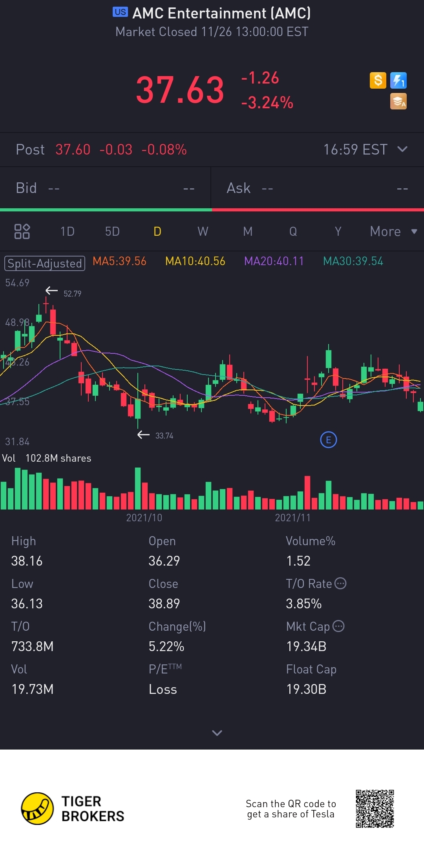Tap the Ask quote panel
The image size is (424, 868).
(x=318, y=188)
